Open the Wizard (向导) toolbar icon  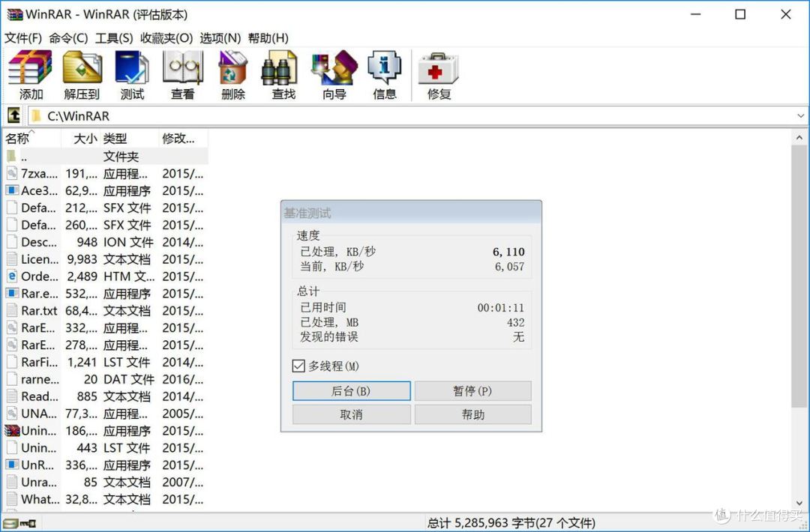click(334, 67)
